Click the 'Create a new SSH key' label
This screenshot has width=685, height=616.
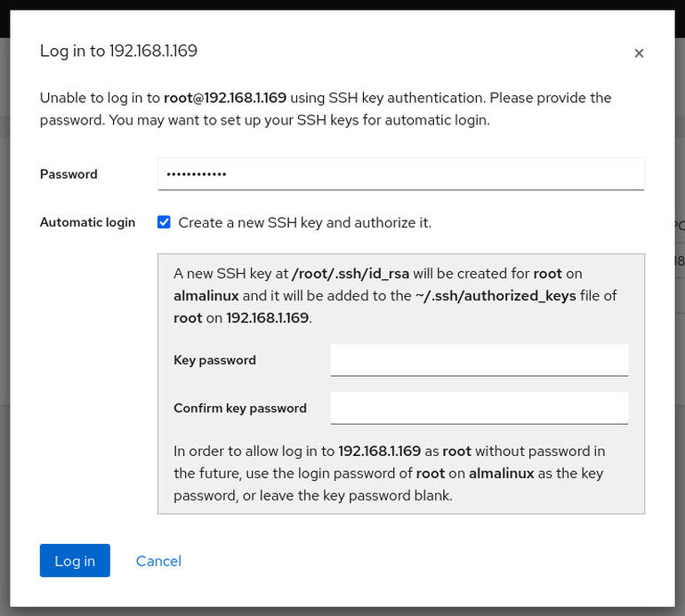[x=304, y=222]
